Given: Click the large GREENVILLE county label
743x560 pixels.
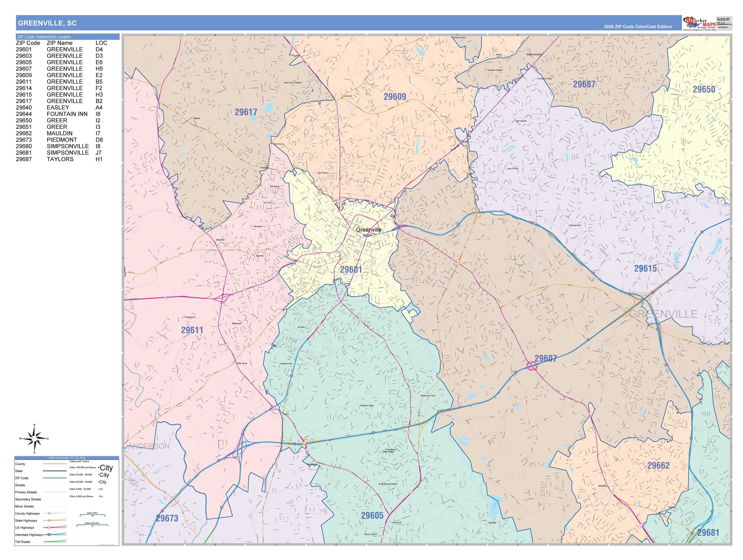Looking at the screenshot, I should click(663, 314).
